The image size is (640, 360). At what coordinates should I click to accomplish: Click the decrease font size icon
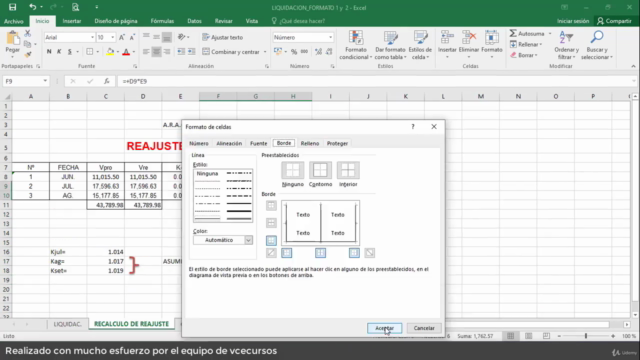[x=132, y=37]
